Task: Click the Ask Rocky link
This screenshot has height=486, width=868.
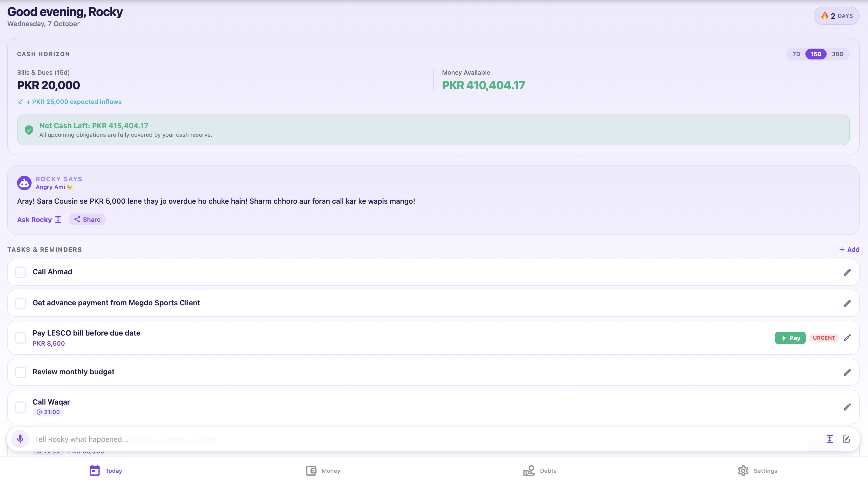Action: [39, 219]
